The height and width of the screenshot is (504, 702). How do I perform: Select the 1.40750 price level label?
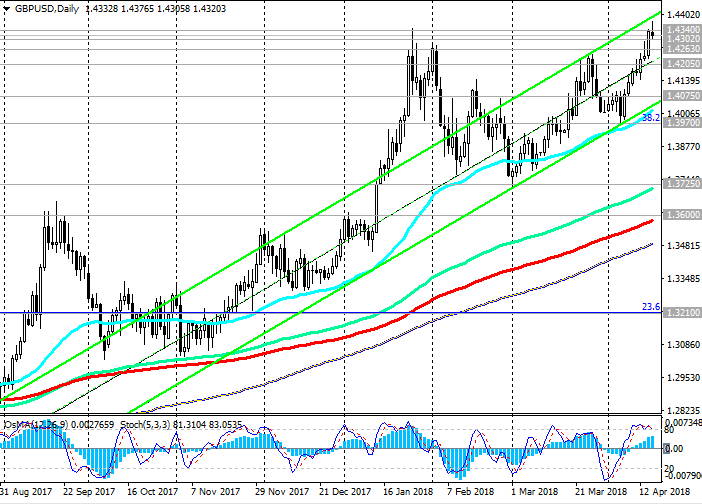(682, 96)
